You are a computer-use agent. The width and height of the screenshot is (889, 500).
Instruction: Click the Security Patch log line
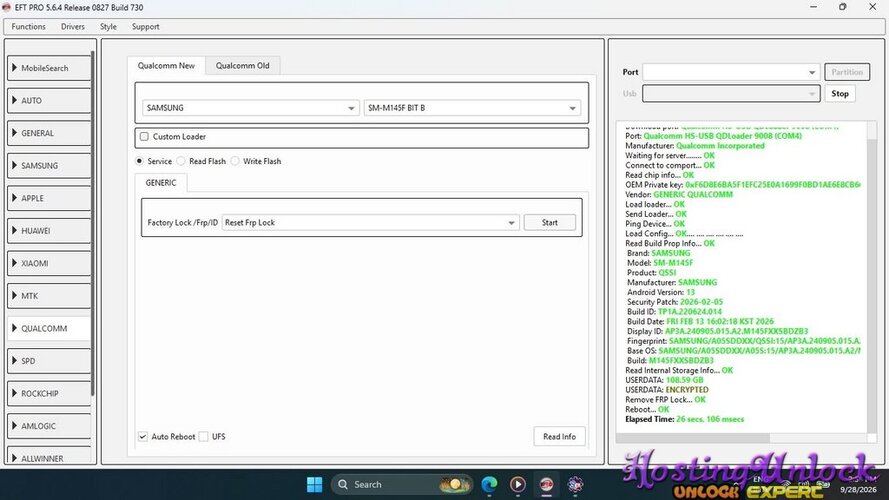pos(675,302)
